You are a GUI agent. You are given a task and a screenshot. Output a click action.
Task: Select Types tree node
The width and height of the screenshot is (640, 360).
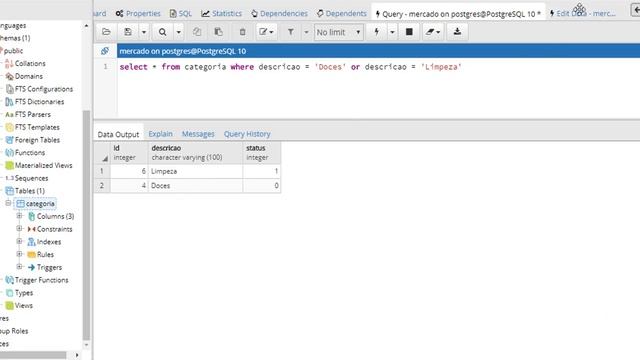click(24, 292)
